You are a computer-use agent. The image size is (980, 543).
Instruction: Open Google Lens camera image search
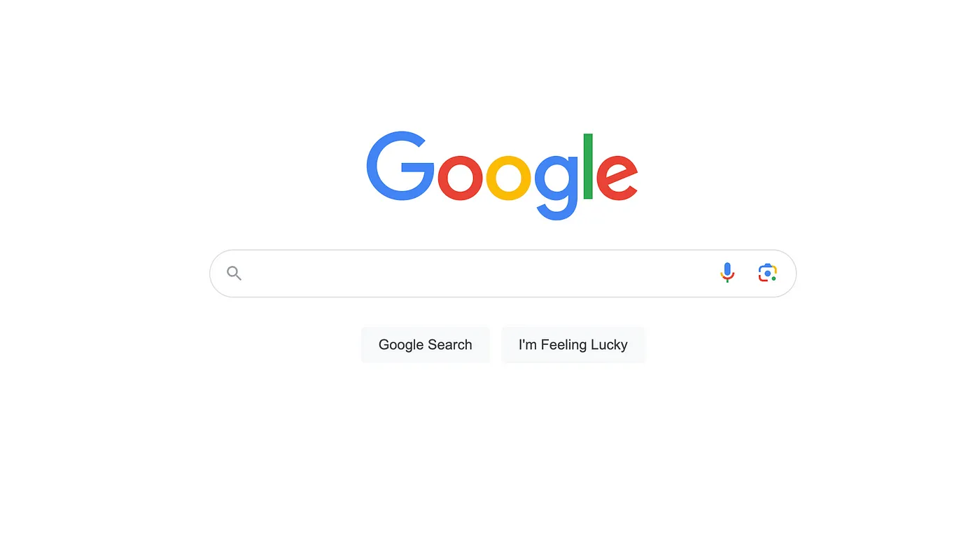(x=768, y=273)
